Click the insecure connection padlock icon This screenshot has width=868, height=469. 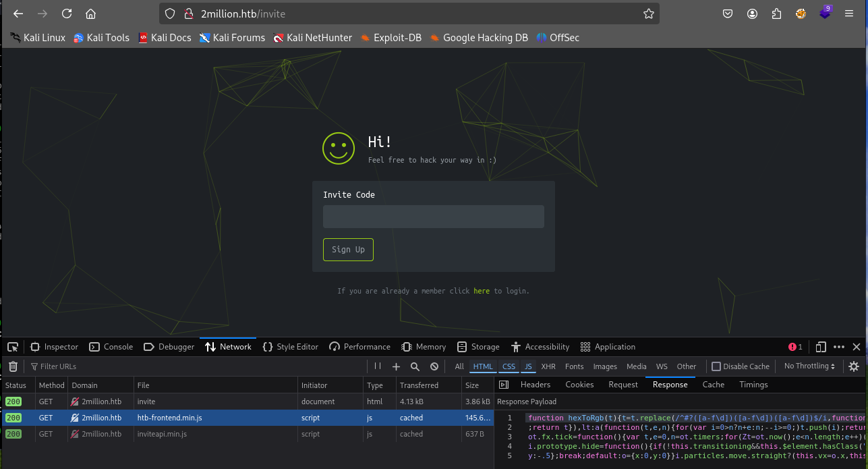(189, 13)
